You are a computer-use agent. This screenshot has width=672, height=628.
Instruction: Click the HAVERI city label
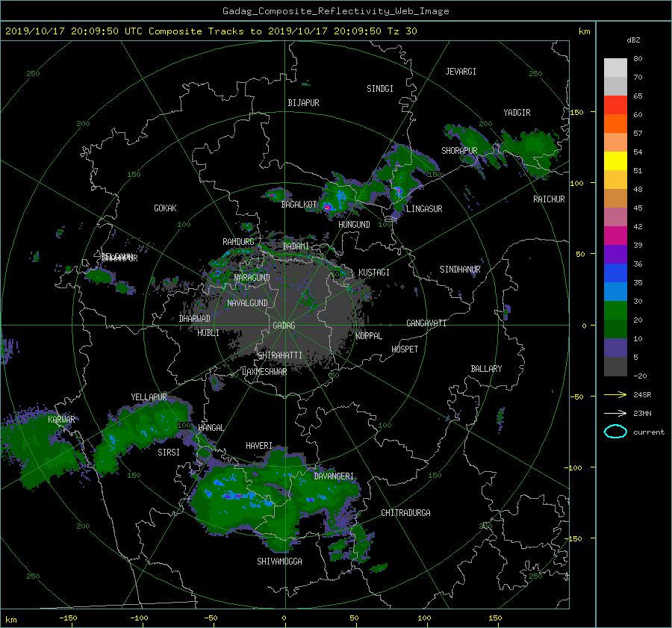click(x=259, y=446)
